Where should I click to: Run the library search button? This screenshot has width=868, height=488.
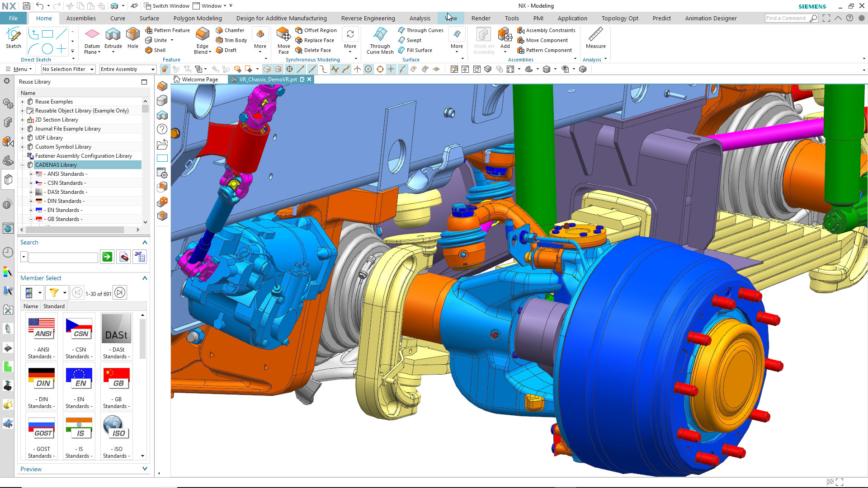(107, 257)
